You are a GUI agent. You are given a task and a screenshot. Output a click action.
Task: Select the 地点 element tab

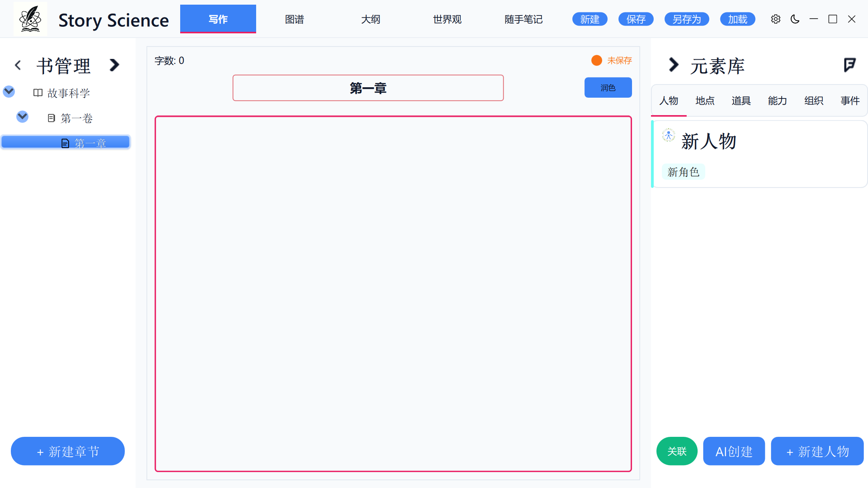pos(705,101)
